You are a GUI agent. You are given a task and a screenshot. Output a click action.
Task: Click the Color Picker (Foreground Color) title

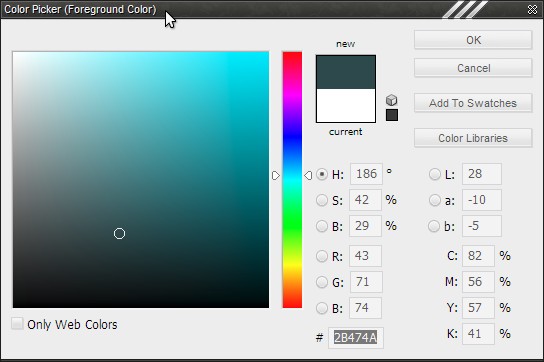coord(80,9)
